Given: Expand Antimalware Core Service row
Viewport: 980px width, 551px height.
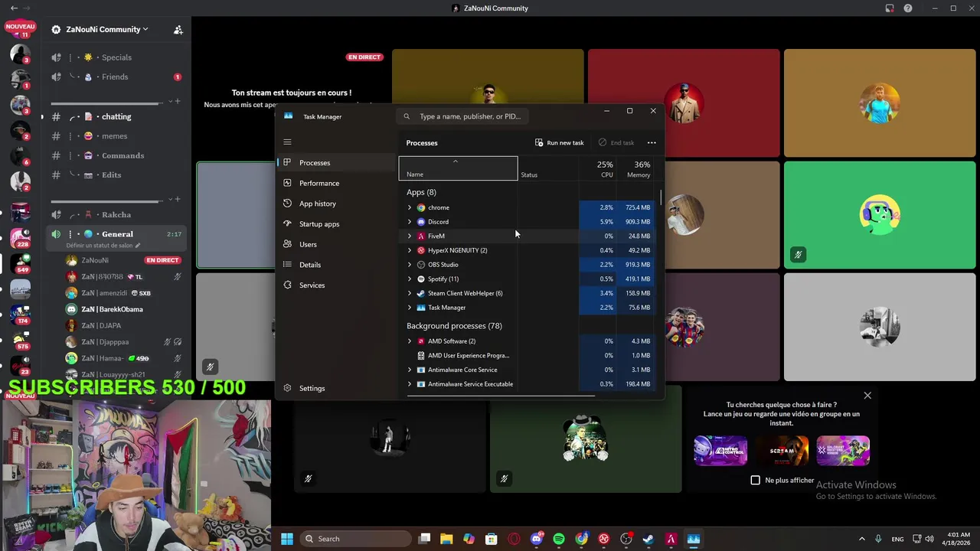Looking at the screenshot, I should (410, 370).
